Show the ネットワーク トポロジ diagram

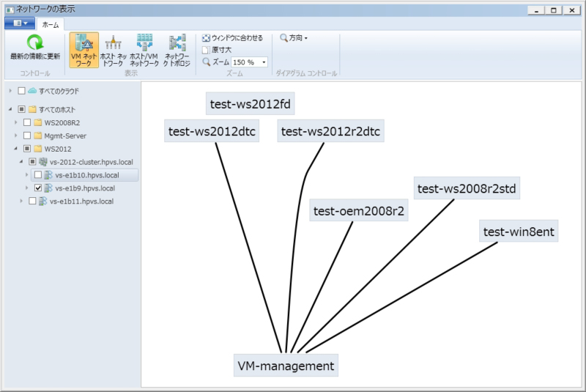177,50
